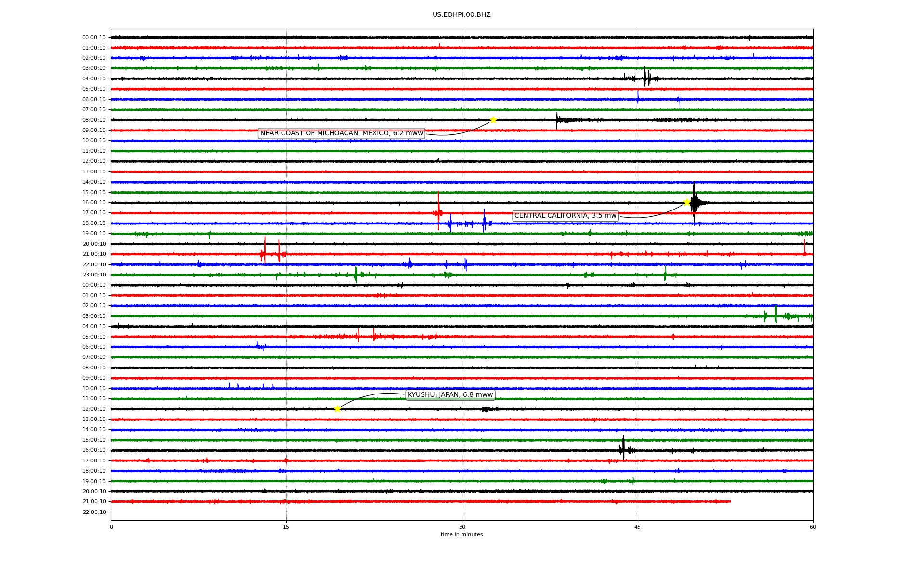Click the NEAR COAST OF MICHOACAN annotation label
This screenshot has height=578, width=924.
pyautogui.click(x=341, y=133)
